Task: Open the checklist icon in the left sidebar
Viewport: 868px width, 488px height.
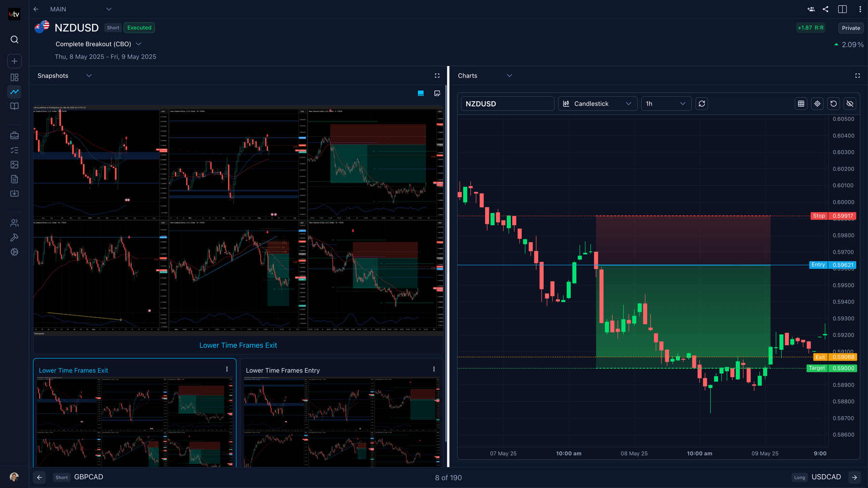Action: click(14, 150)
